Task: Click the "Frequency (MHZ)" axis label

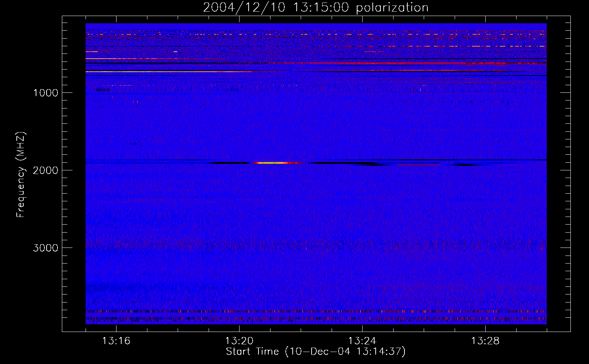Action: click(21, 175)
